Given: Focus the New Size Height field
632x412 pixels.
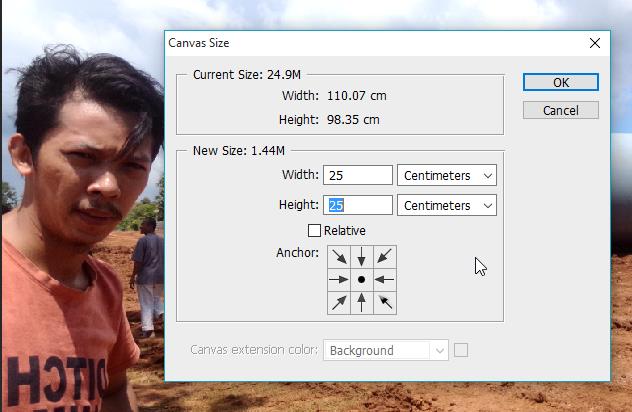Looking at the screenshot, I should click(358, 206).
